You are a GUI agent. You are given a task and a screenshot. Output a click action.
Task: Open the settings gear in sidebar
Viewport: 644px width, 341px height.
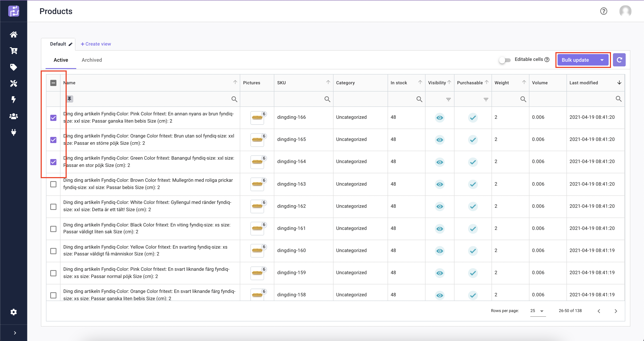(13, 312)
